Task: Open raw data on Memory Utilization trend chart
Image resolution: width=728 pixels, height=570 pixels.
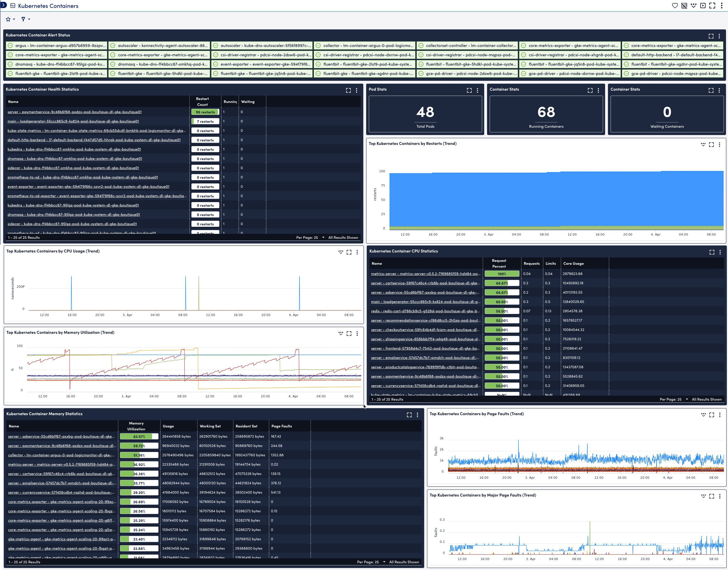Action: (341, 333)
